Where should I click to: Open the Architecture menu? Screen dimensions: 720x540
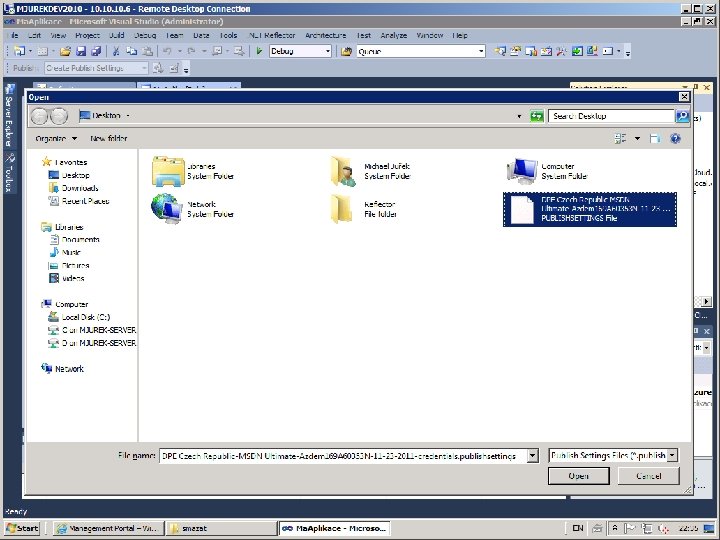point(326,35)
